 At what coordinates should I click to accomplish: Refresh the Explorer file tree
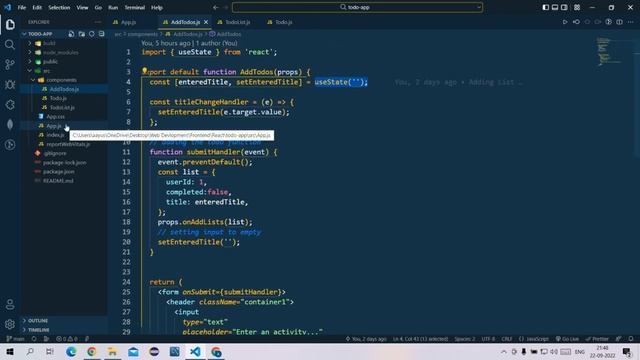tap(92, 34)
